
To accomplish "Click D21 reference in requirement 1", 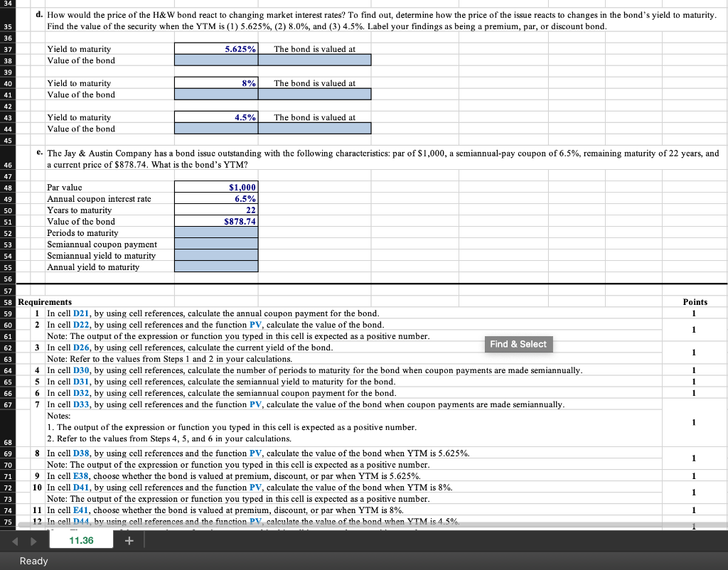I will pyautogui.click(x=81, y=313).
